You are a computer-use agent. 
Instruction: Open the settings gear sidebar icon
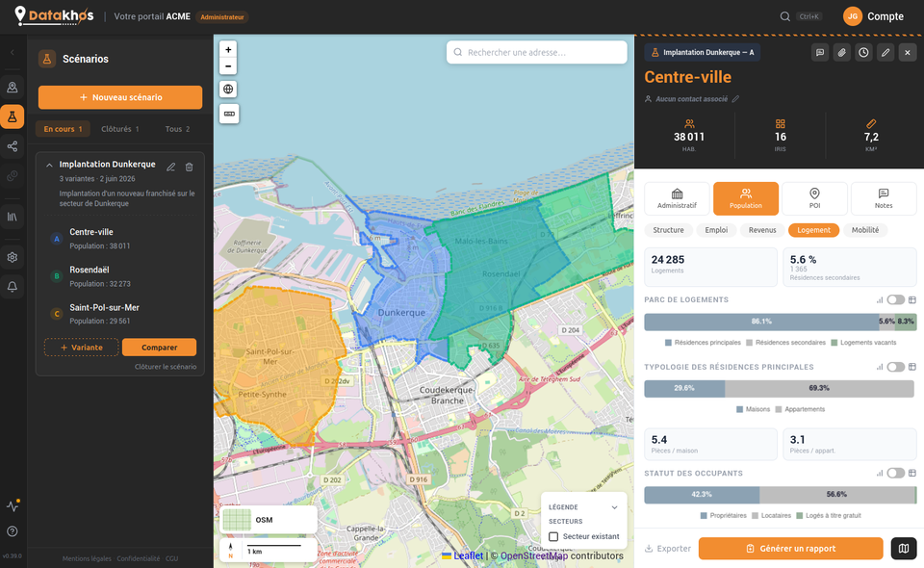pyautogui.click(x=13, y=257)
